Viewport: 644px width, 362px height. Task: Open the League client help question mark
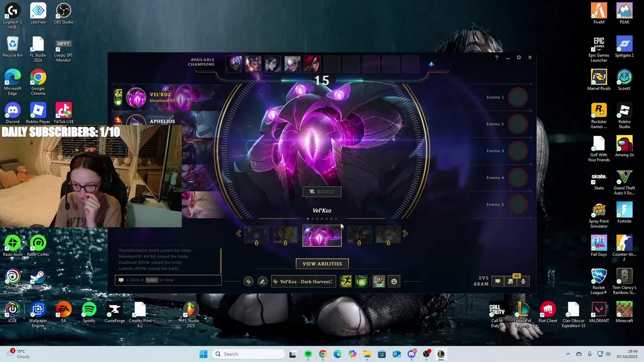pyautogui.click(x=497, y=58)
